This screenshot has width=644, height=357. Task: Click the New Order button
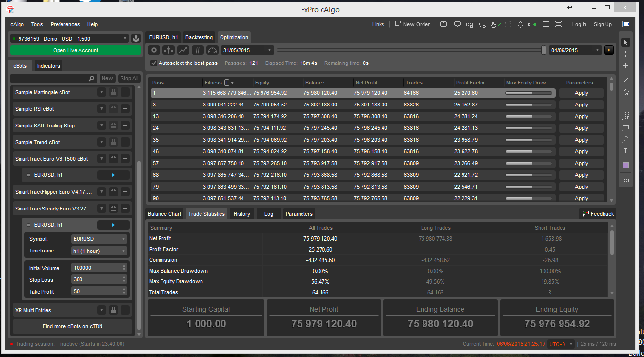click(x=412, y=24)
